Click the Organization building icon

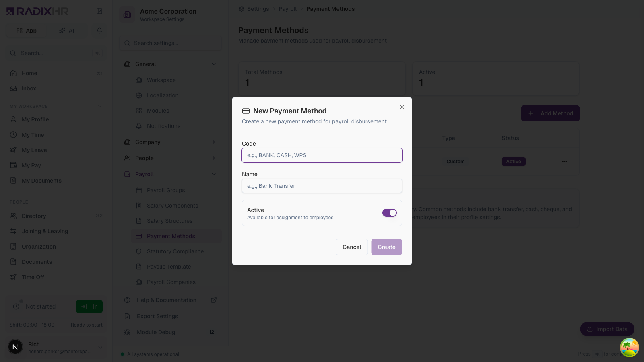(13, 247)
